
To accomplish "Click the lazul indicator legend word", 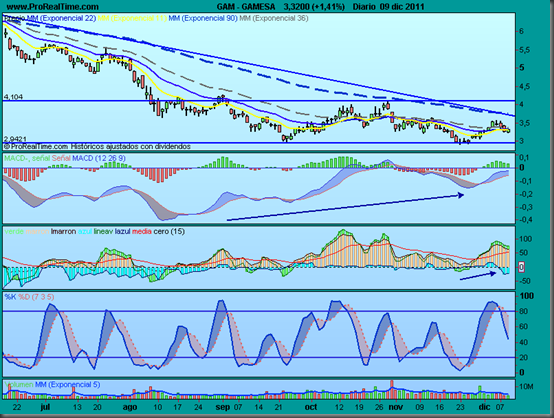I will [123, 231].
